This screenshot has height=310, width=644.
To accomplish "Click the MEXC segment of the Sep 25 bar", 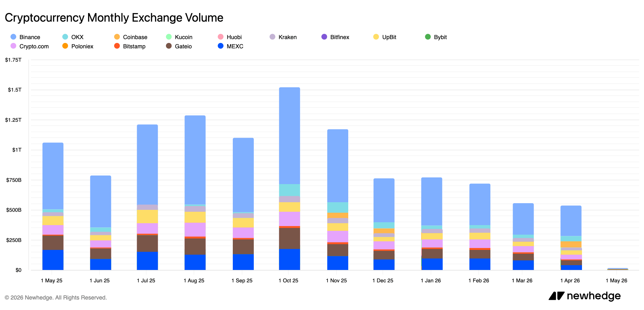I will pyautogui.click(x=243, y=262).
